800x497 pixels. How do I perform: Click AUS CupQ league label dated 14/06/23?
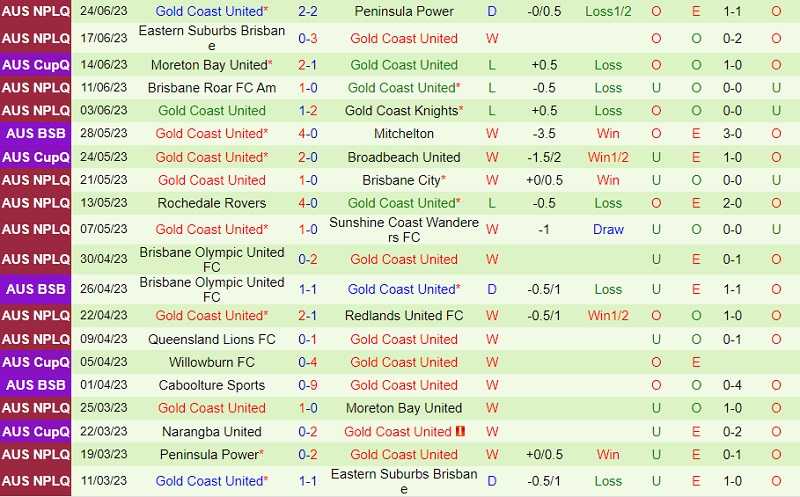tap(36, 65)
